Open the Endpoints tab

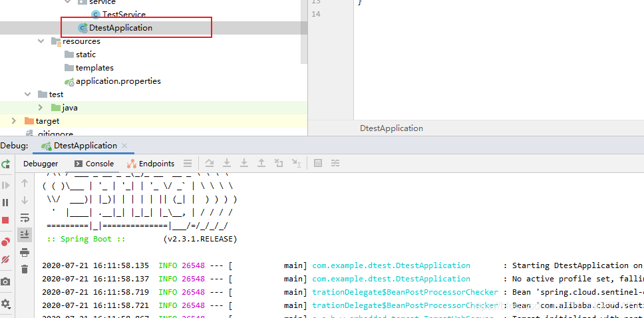coord(151,164)
